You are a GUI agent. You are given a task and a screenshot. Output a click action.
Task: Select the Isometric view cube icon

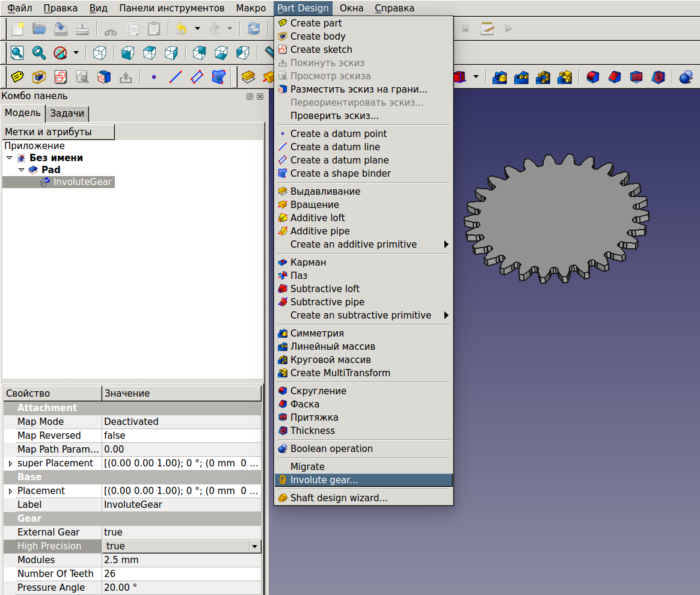[x=100, y=53]
